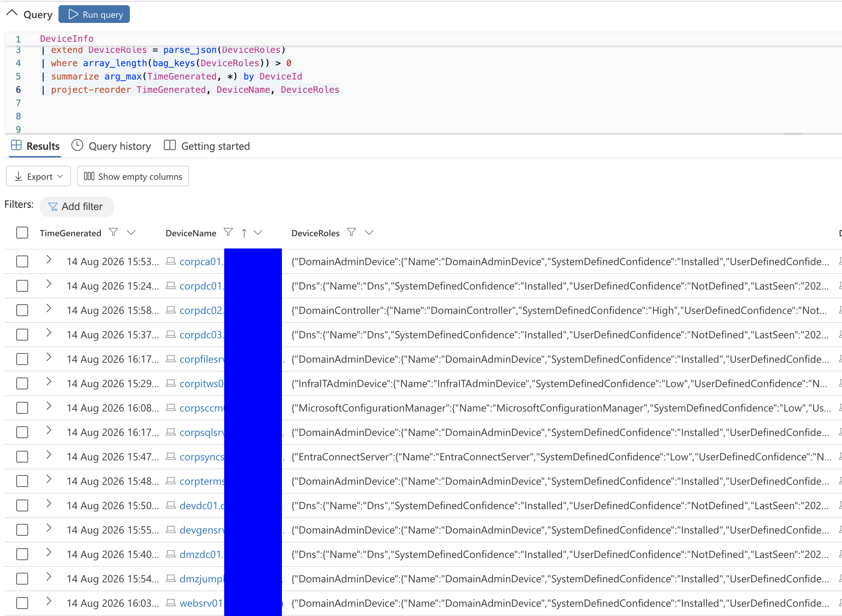Click the Export download arrow icon

coord(18,176)
